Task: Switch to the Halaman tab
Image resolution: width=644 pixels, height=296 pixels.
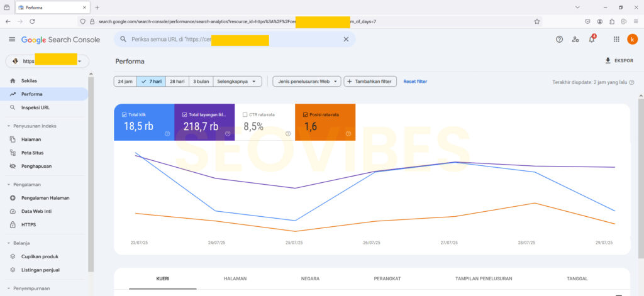Action: [x=235, y=278]
